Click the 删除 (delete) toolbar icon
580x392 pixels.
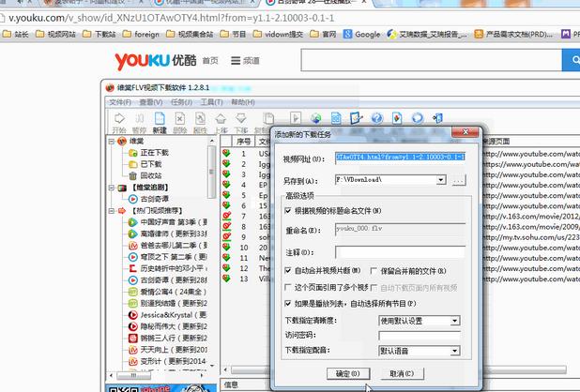click(180, 122)
